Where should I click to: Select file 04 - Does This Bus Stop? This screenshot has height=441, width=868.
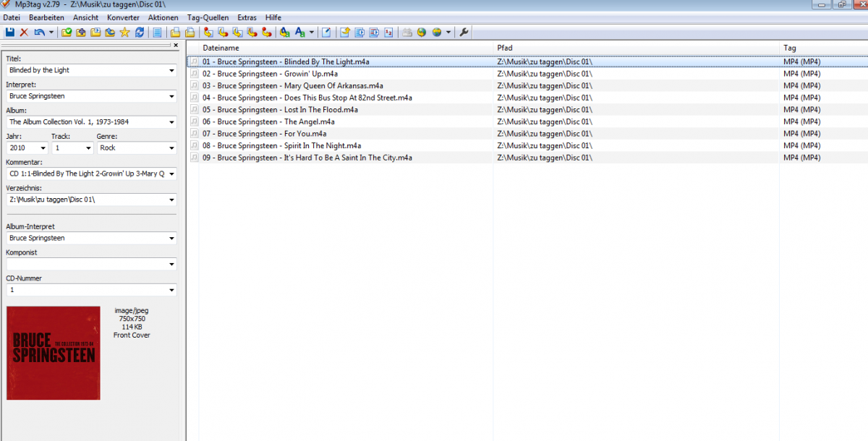point(307,98)
